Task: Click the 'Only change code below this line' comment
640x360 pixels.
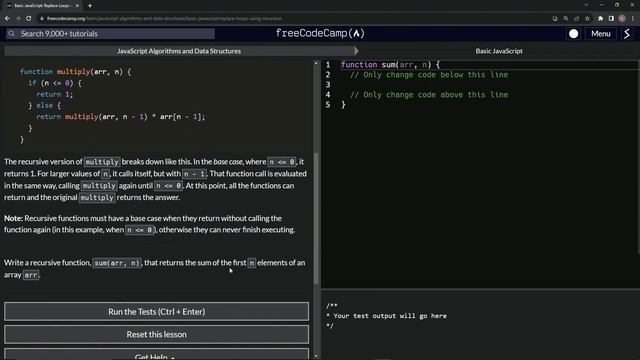Action: pyautogui.click(x=429, y=75)
